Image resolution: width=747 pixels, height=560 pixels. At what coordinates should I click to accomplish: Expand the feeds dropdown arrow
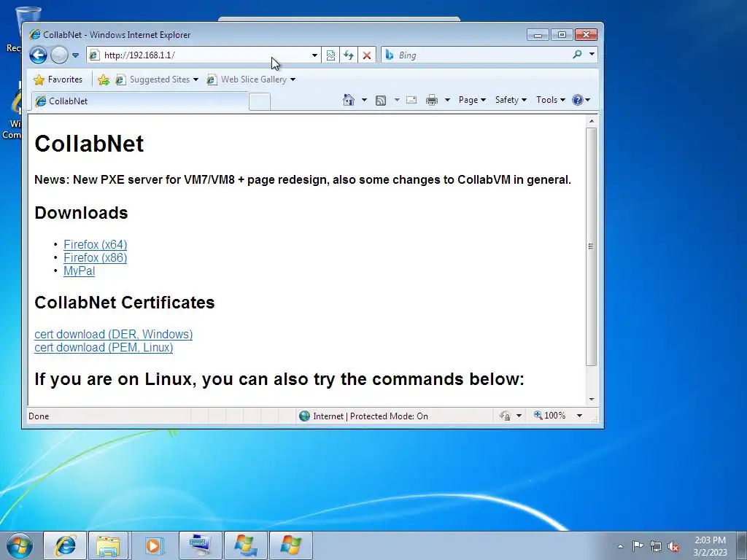[397, 100]
